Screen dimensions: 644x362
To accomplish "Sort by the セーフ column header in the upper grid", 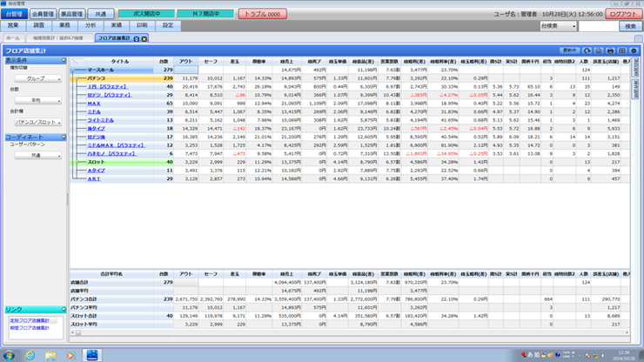I will tap(211, 61).
